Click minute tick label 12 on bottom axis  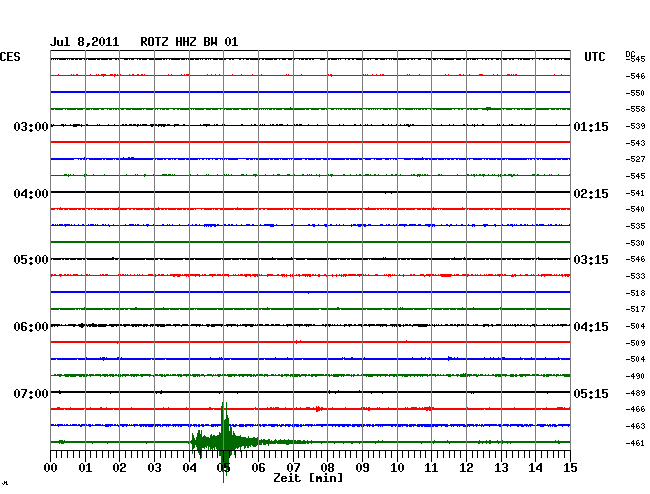point(466,468)
